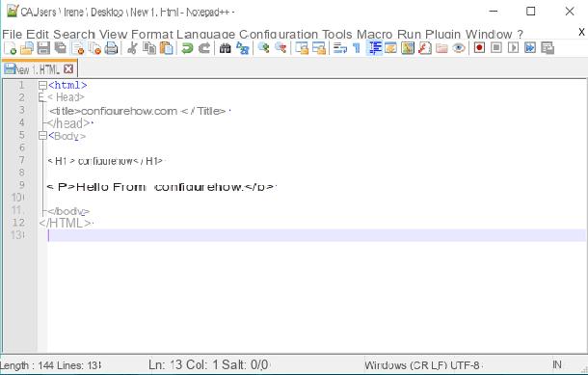Viewport: 588px width, 375px height.
Task: Click the New file toolbar icon
Action: 11,48
